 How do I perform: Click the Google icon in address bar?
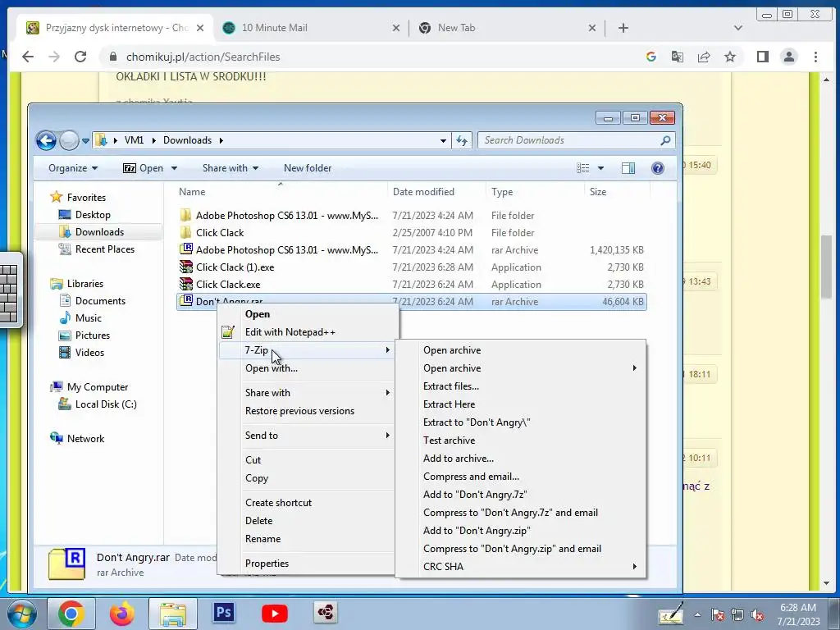(x=651, y=57)
